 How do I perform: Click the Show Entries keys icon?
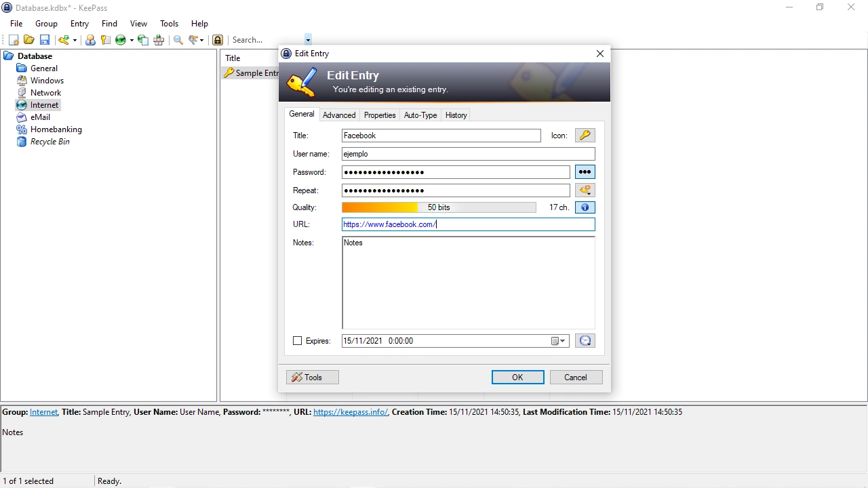[x=194, y=40]
